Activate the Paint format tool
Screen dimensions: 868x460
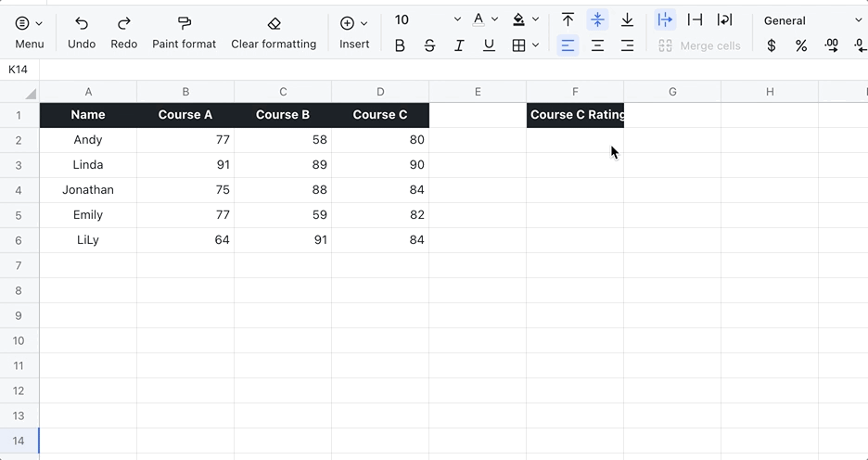(x=184, y=32)
